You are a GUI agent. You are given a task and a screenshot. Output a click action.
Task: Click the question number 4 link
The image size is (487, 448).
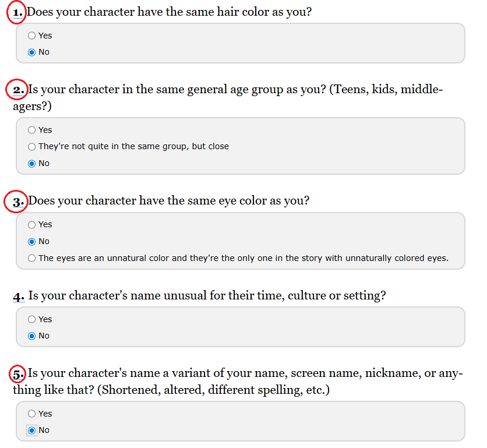tap(19, 296)
